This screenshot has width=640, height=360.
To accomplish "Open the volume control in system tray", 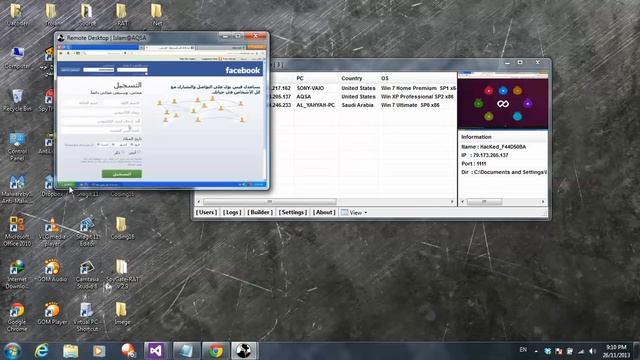I will (592, 351).
